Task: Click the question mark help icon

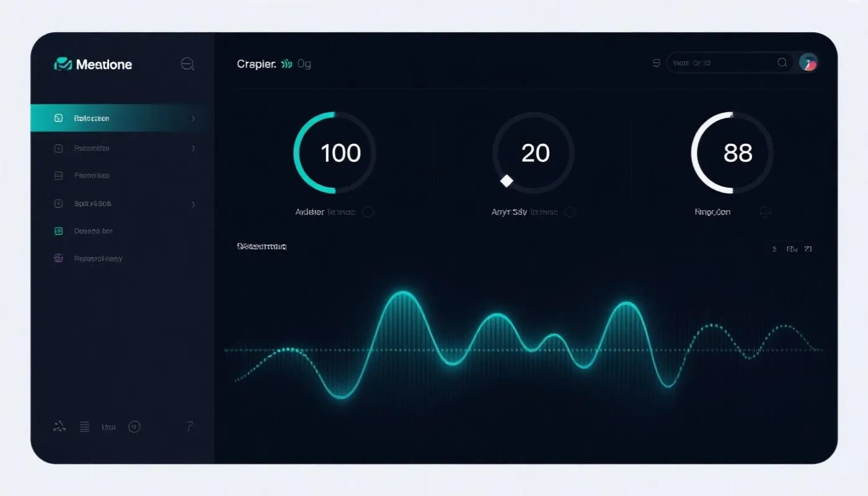Action: pos(190,427)
